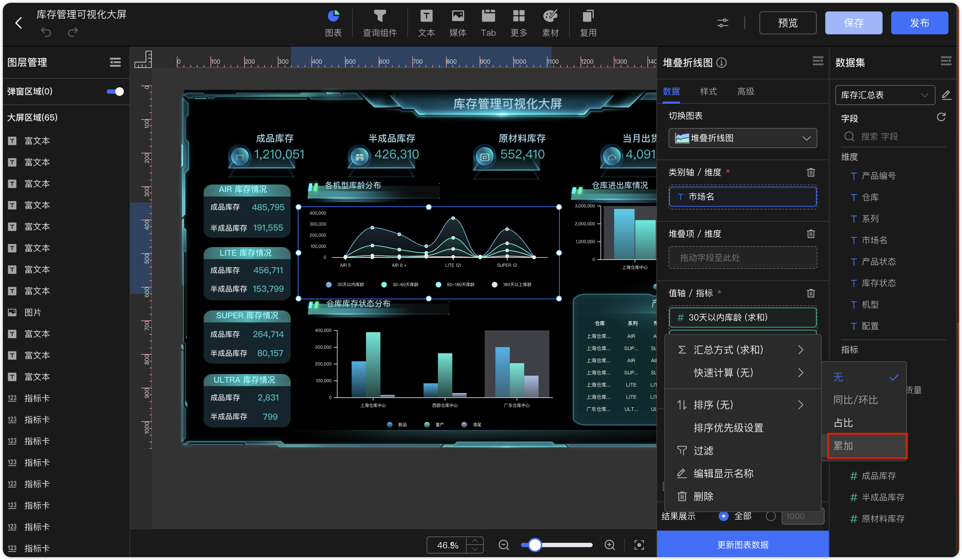Click the 发布 publish button
The height and width of the screenshot is (560, 962).
(x=919, y=23)
